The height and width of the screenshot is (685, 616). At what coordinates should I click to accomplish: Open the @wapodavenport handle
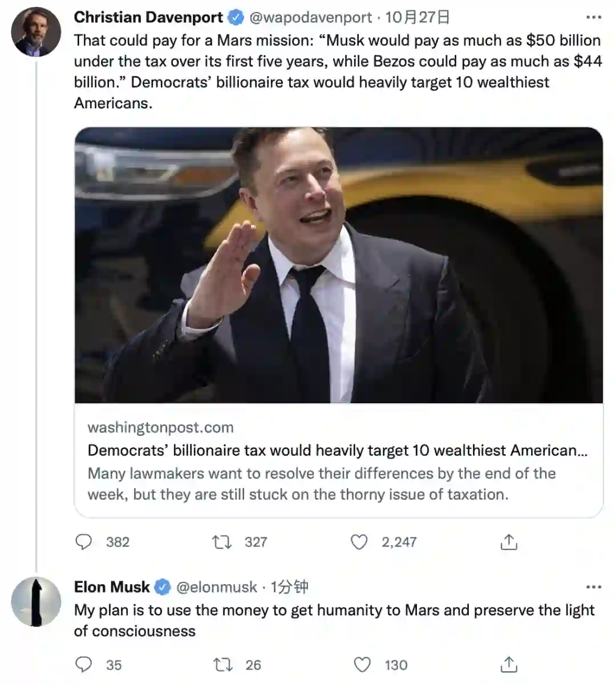pyautogui.click(x=311, y=17)
